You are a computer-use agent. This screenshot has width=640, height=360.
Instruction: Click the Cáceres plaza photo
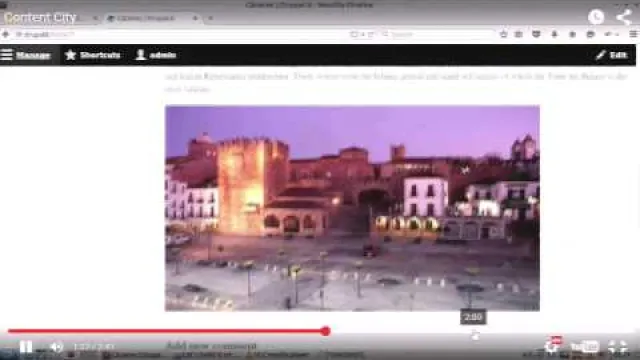(352, 208)
